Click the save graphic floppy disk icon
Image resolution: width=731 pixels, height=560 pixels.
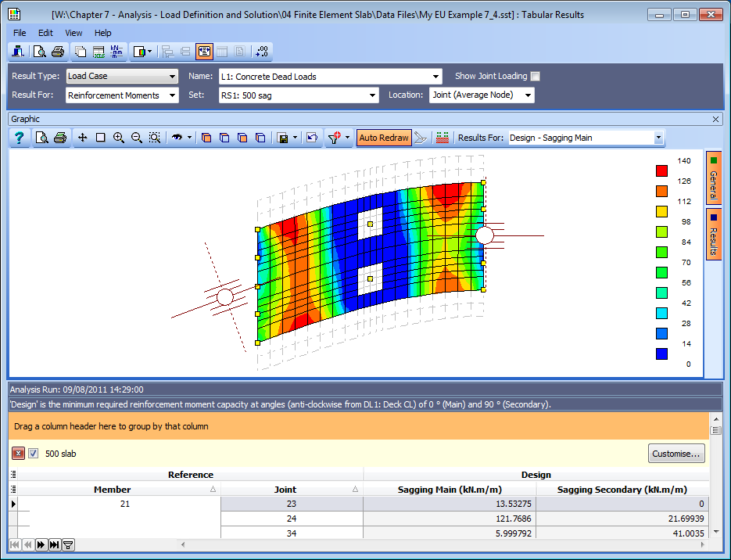[x=282, y=138]
